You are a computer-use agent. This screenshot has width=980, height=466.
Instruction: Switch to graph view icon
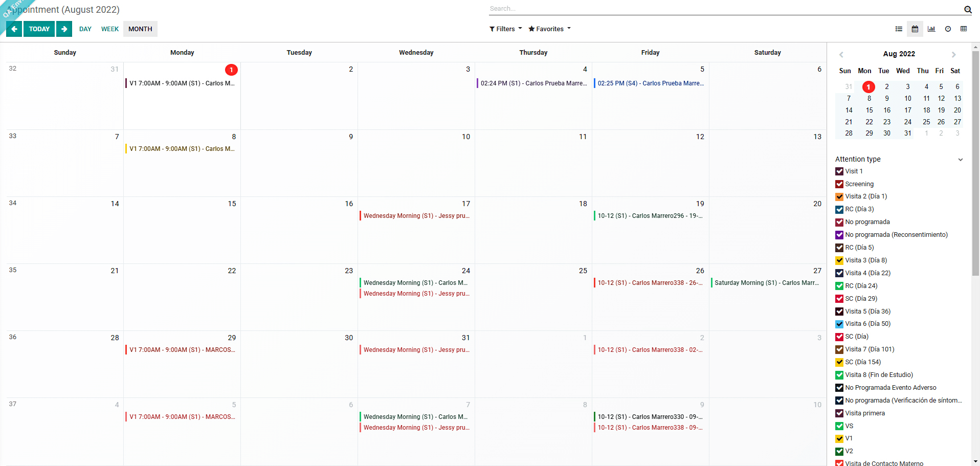(931, 29)
